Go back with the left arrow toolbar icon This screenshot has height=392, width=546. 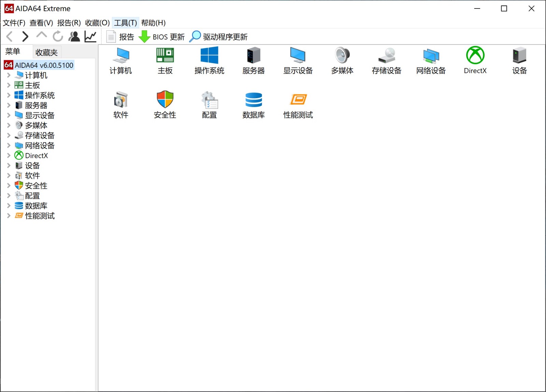(10, 36)
